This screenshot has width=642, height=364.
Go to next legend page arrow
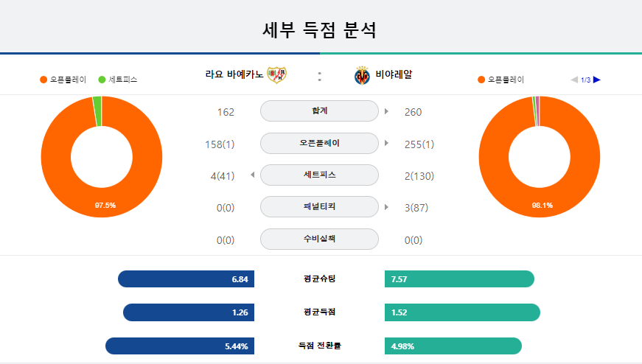pyautogui.click(x=597, y=80)
